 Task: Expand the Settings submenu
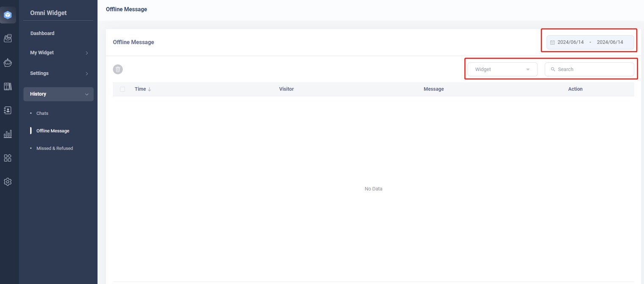point(58,74)
